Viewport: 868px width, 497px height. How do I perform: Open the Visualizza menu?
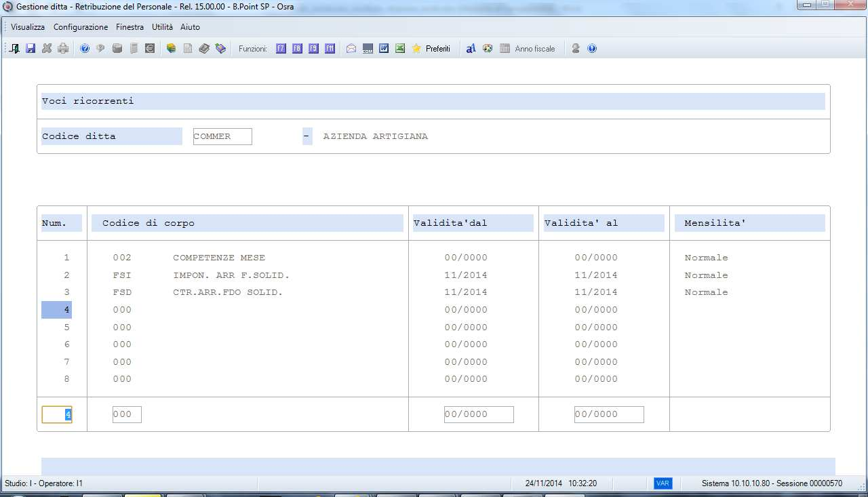(28, 27)
